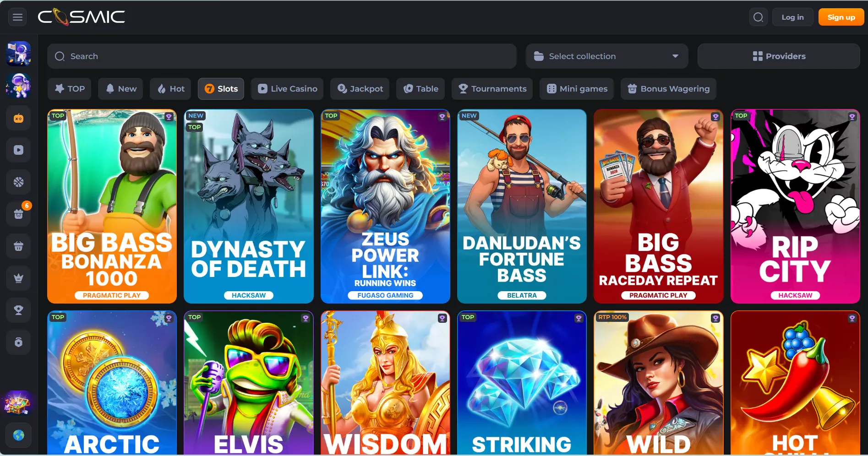Open the live play sidebar icon
The height and width of the screenshot is (456, 868).
pos(18,150)
